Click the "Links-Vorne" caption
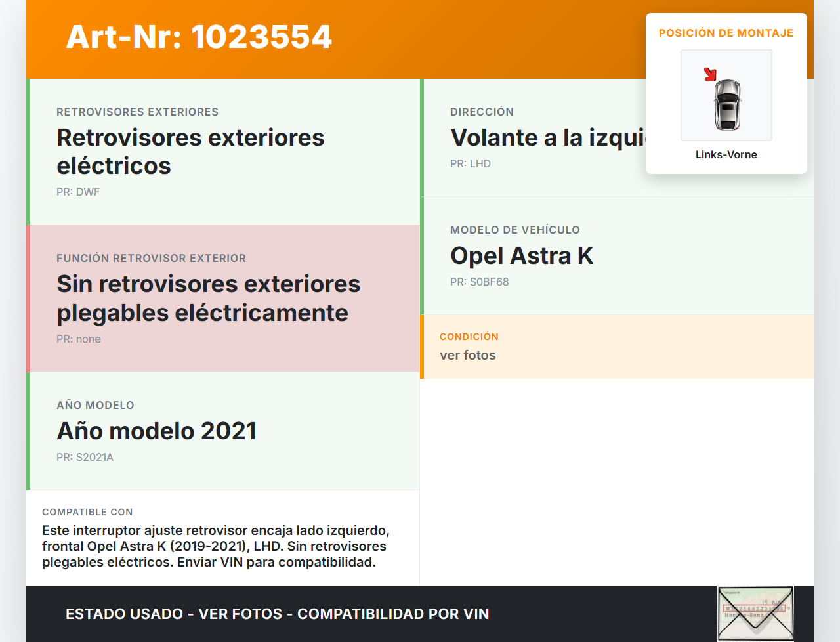 pos(726,154)
